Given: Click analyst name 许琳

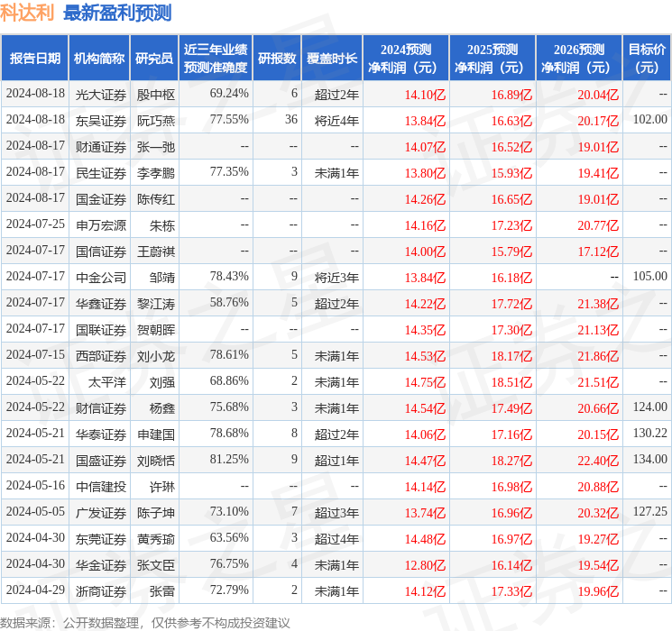Looking at the screenshot, I should (162, 487).
